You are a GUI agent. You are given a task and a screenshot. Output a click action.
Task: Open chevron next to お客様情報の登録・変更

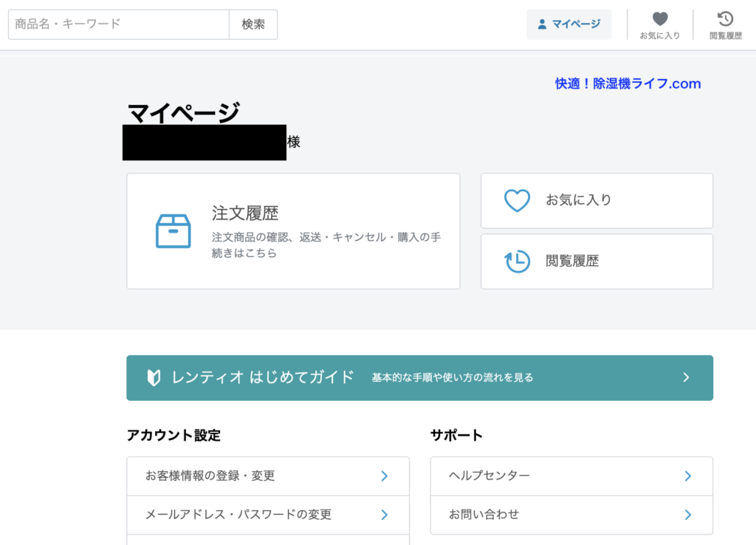click(384, 476)
